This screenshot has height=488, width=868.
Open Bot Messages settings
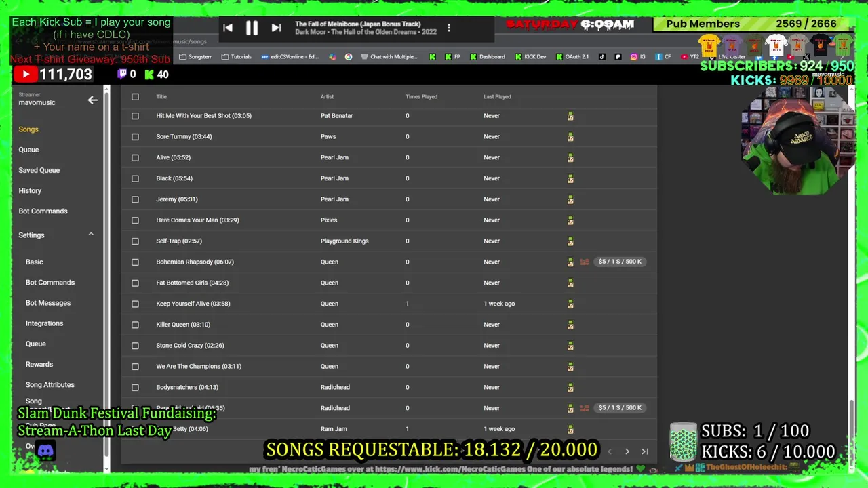48,303
